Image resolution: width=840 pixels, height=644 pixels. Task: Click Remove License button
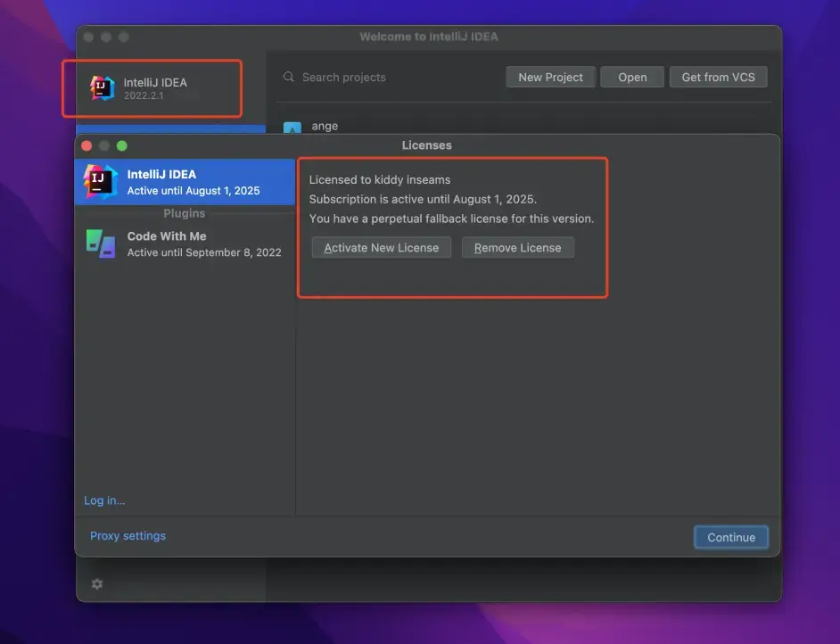tap(517, 248)
